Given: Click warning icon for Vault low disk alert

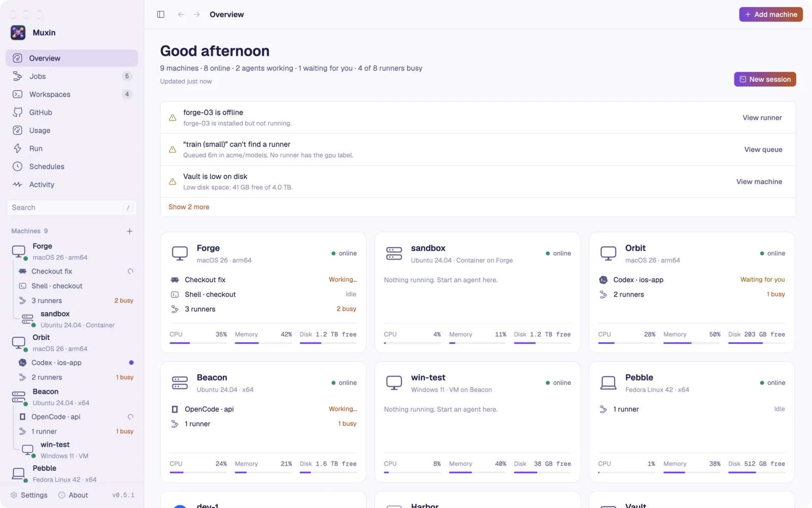Looking at the screenshot, I should tap(173, 182).
